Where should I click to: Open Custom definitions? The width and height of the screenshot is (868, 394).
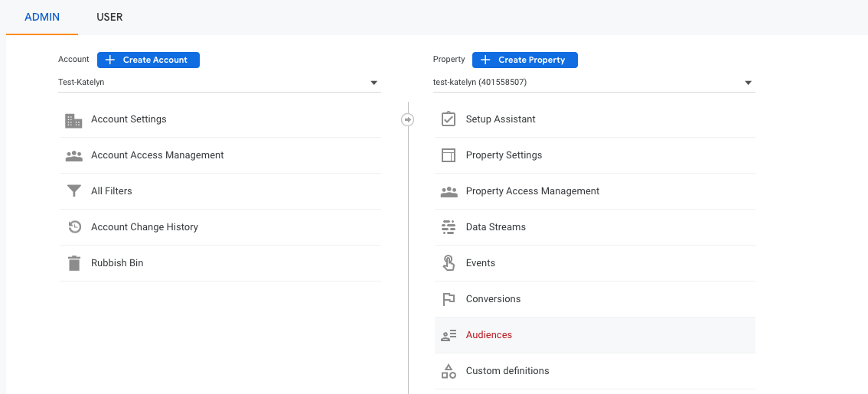tap(595, 371)
